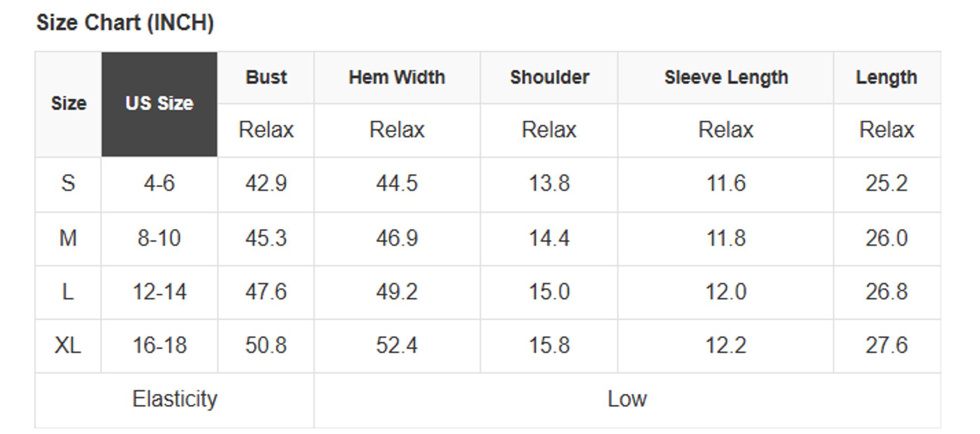
Task: Select the dark 'US Size' header cell
Action: pos(159,104)
